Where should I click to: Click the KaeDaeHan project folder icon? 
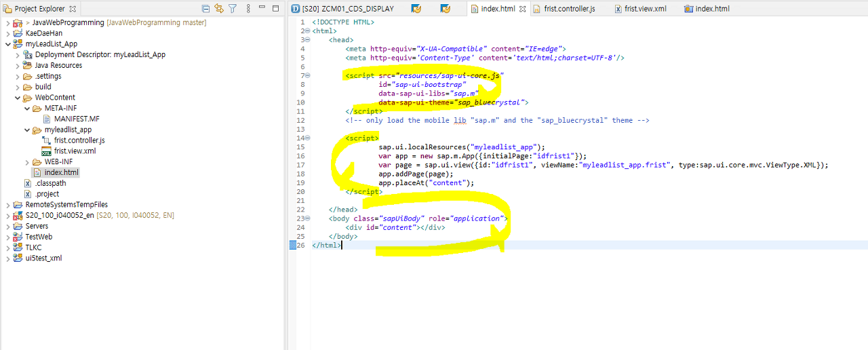point(18,33)
